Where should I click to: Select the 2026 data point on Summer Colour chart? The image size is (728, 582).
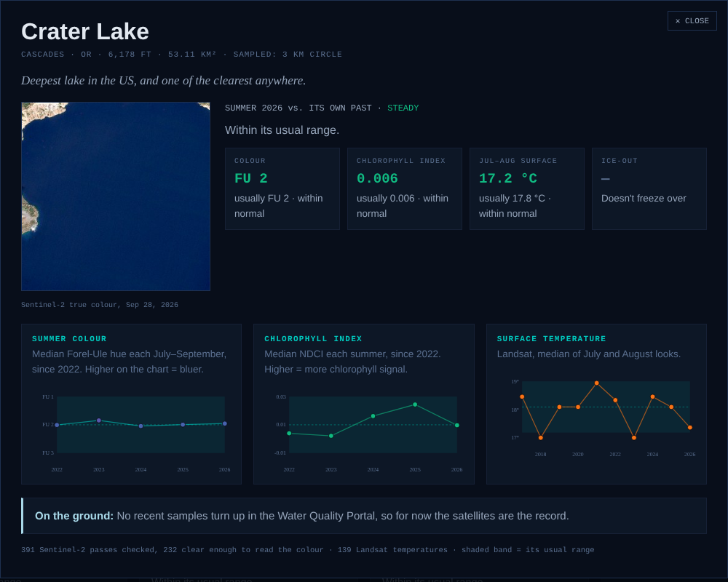tap(225, 423)
